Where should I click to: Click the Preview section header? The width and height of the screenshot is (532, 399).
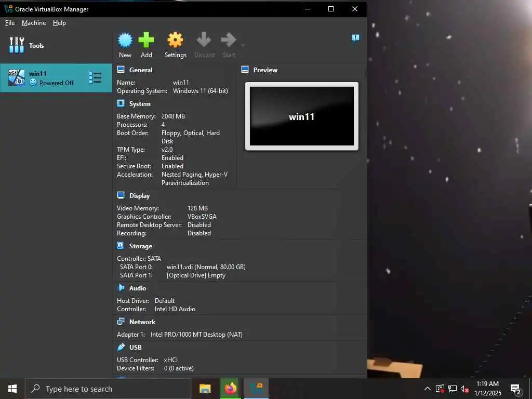coord(265,70)
